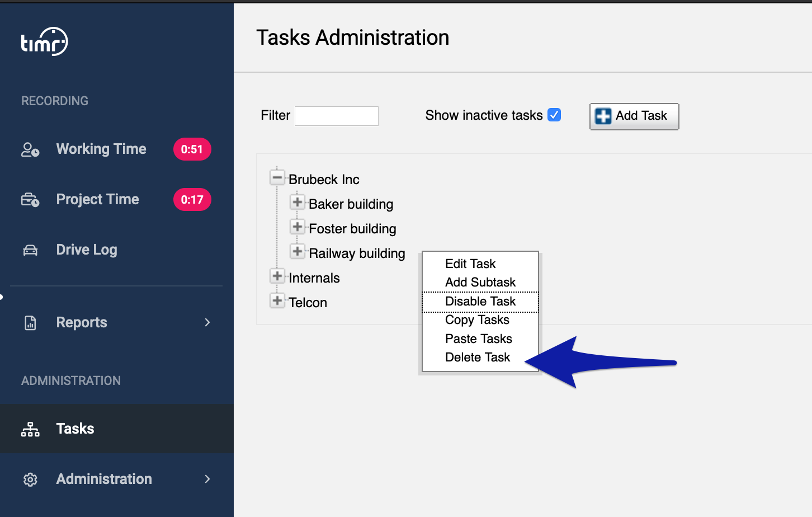Click the Administration gear icon
This screenshot has height=517, width=812.
[30, 480]
